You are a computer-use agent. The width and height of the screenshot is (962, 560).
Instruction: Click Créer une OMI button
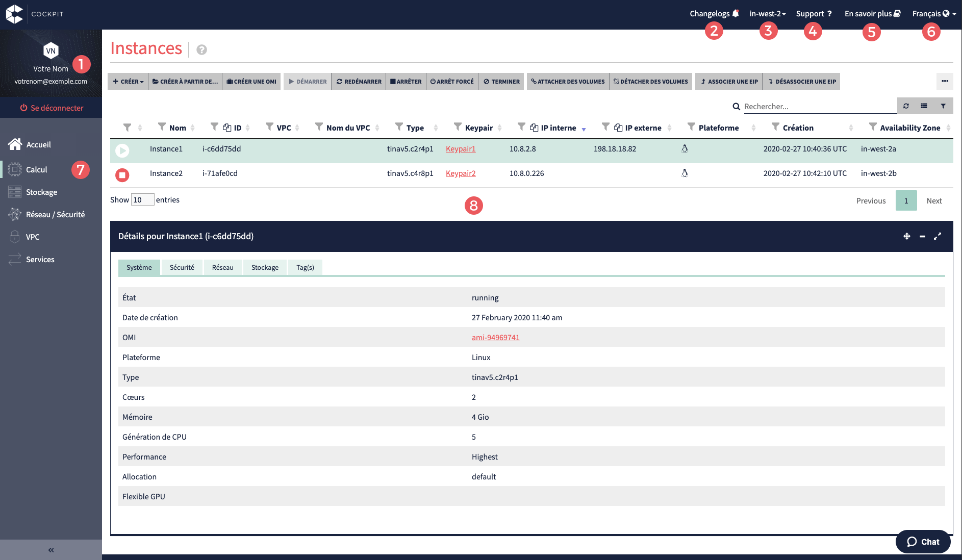[251, 81]
